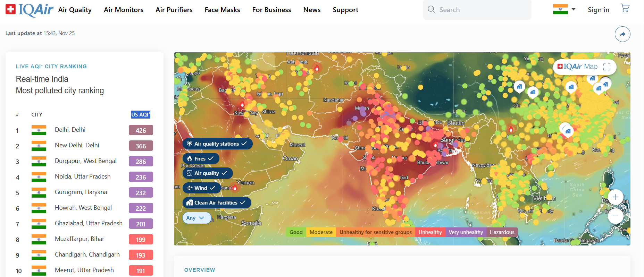Click the 191 AQI badge
The height and width of the screenshot is (277, 644).
click(x=141, y=271)
